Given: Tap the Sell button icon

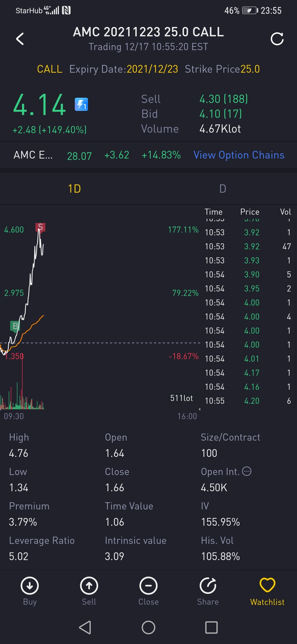Looking at the screenshot, I should pyautogui.click(x=89, y=586).
